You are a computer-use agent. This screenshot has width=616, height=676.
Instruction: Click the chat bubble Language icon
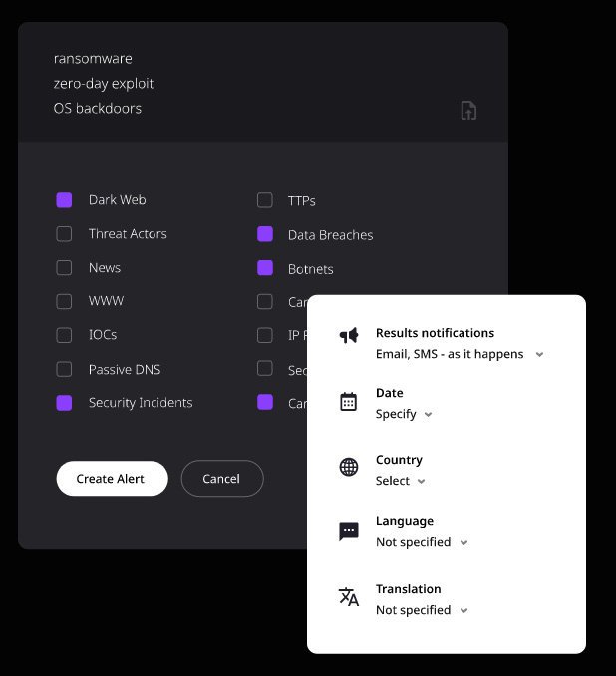click(x=349, y=531)
